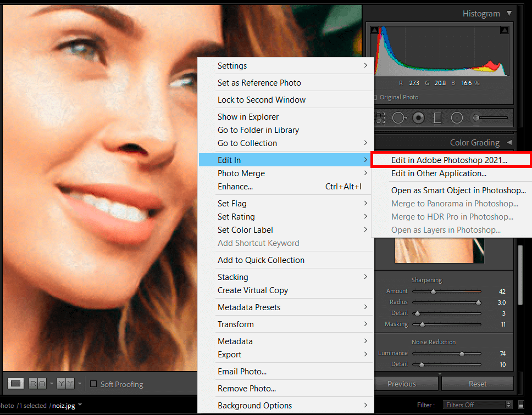Click the Previous button
Screen dimensions: 532x415
(406, 384)
